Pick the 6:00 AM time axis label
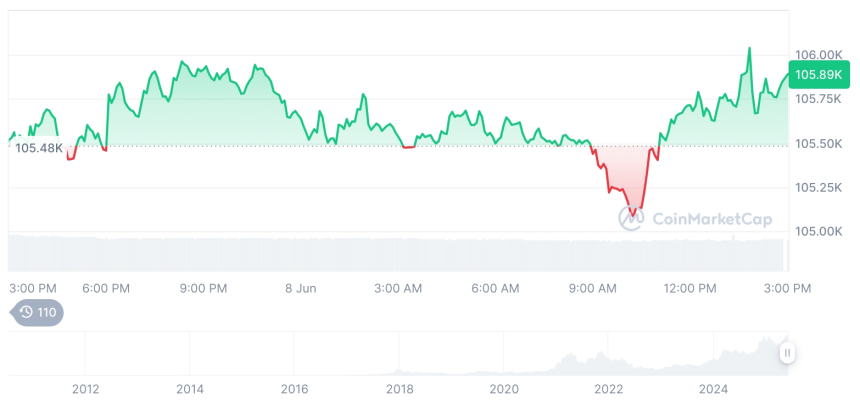860x401 pixels. point(495,288)
